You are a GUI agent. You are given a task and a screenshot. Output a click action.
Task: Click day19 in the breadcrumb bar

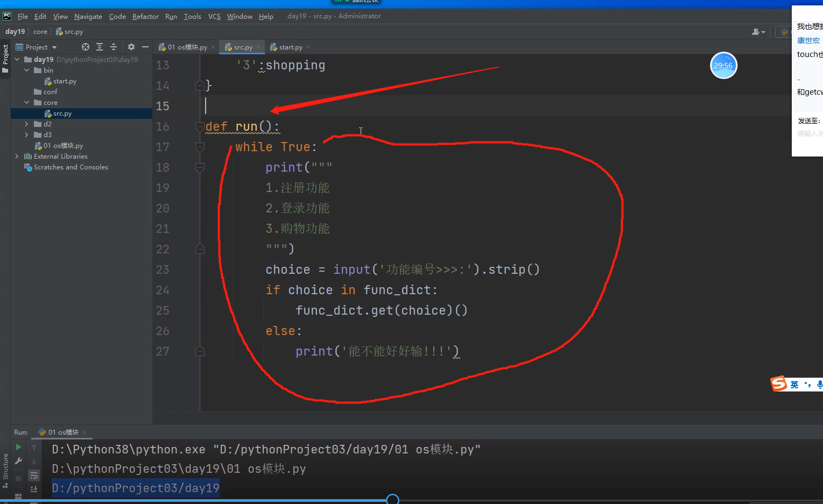15,32
